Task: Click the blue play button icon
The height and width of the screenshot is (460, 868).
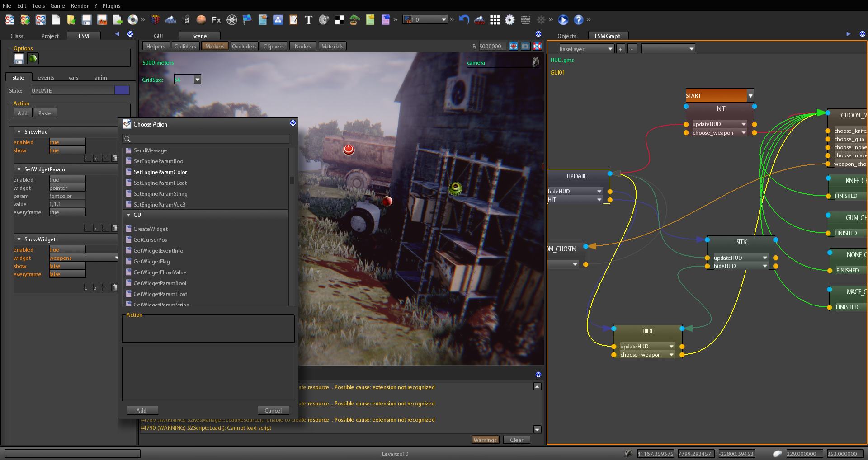Action: [x=563, y=20]
